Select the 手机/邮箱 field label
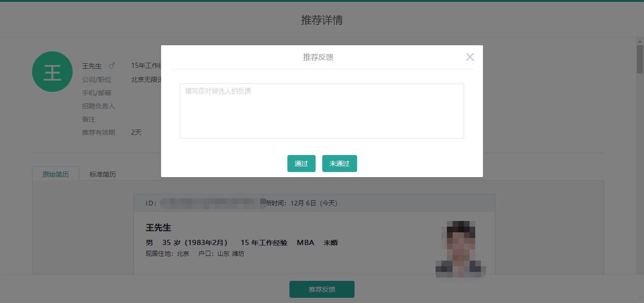This screenshot has height=303, width=644. [x=97, y=93]
